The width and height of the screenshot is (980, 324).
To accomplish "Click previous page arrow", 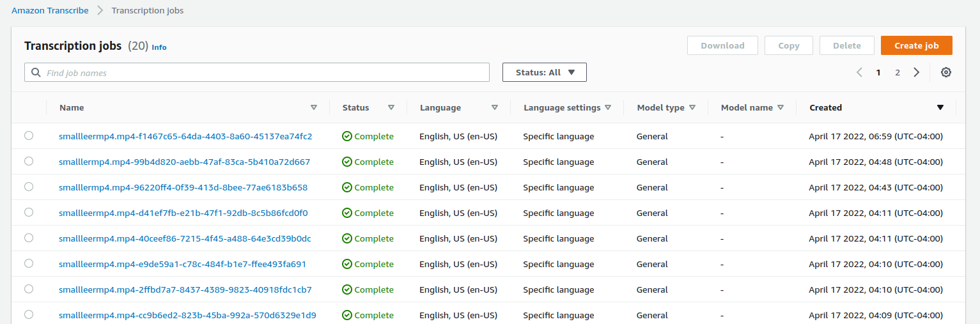I will 860,72.
